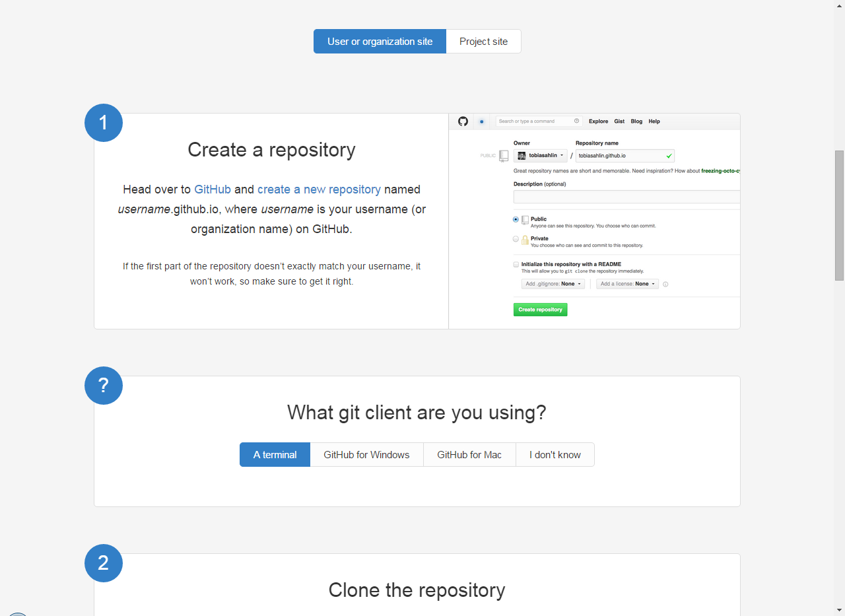Click the tobiasahlin avatar thumbnail

(x=522, y=156)
